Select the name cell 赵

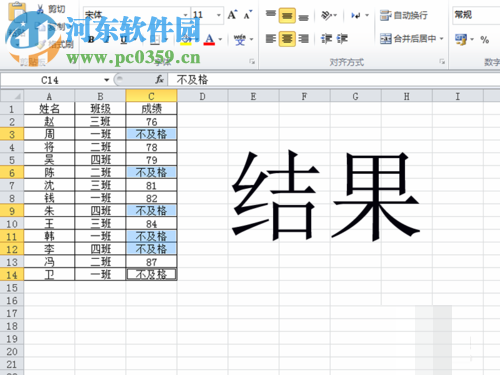[x=49, y=122]
